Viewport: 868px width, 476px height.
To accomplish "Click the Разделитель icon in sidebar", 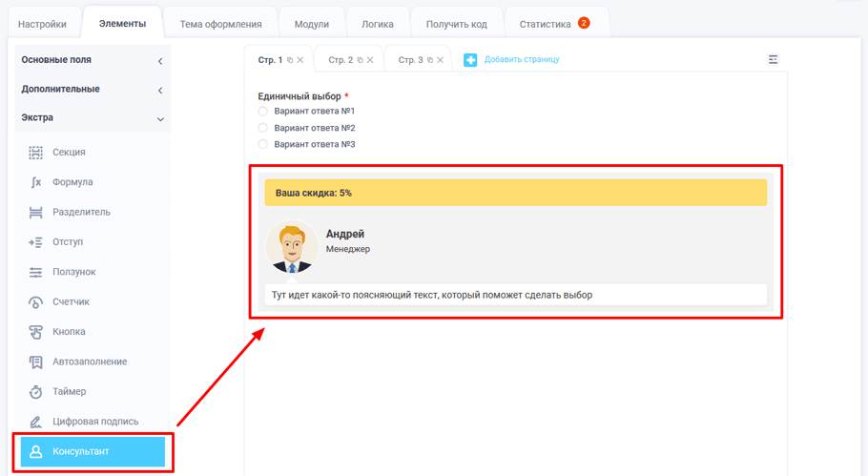I will pyautogui.click(x=36, y=212).
